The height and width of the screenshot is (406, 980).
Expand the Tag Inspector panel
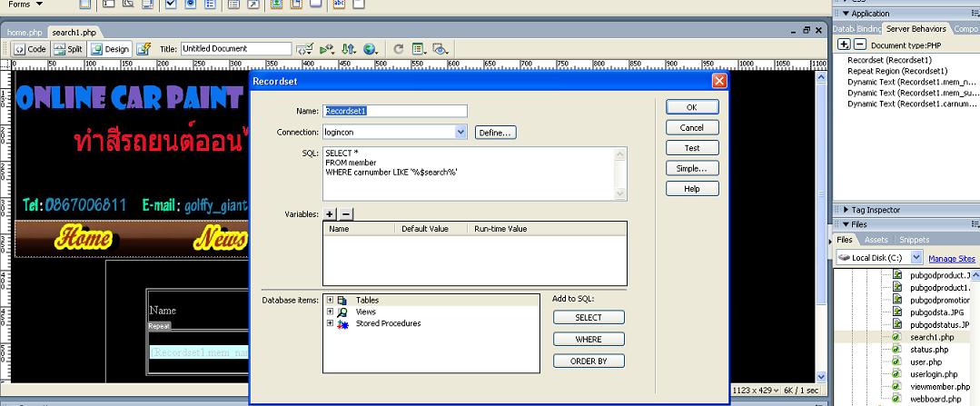[846, 210]
